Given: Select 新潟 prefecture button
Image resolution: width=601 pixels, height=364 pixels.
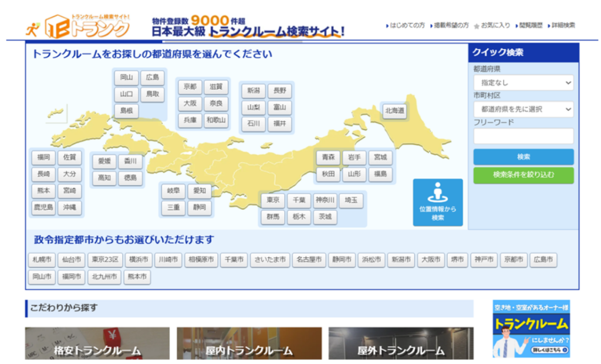Looking at the screenshot, I should [x=254, y=91].
